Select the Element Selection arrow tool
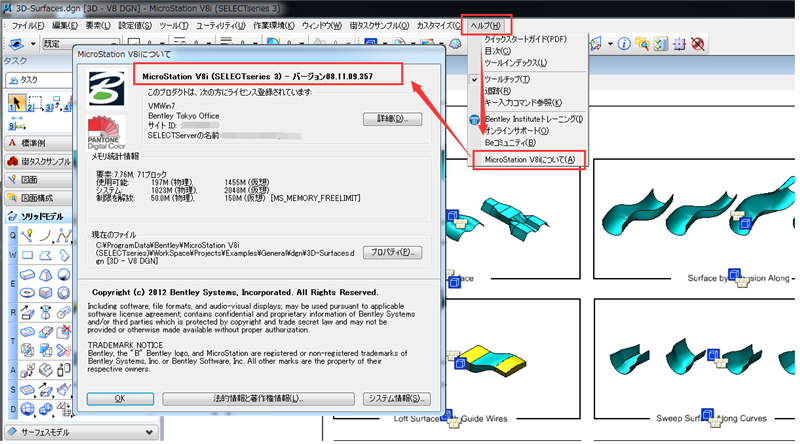800x444 pixels. [x=15, y=104]
